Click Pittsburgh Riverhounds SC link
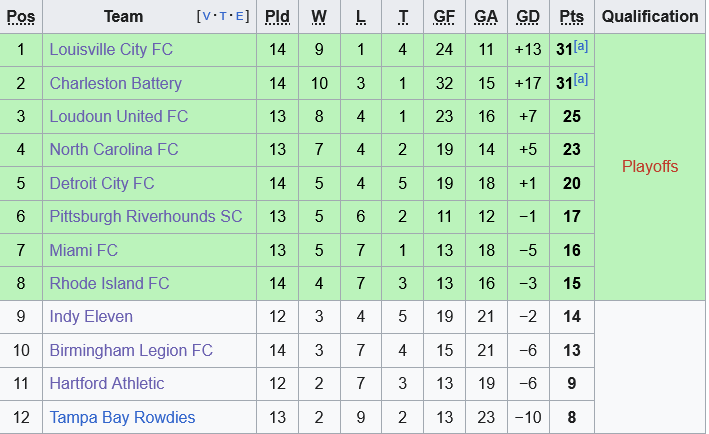The height and width of the screenshot is (434, 709). tap(146, 217)
